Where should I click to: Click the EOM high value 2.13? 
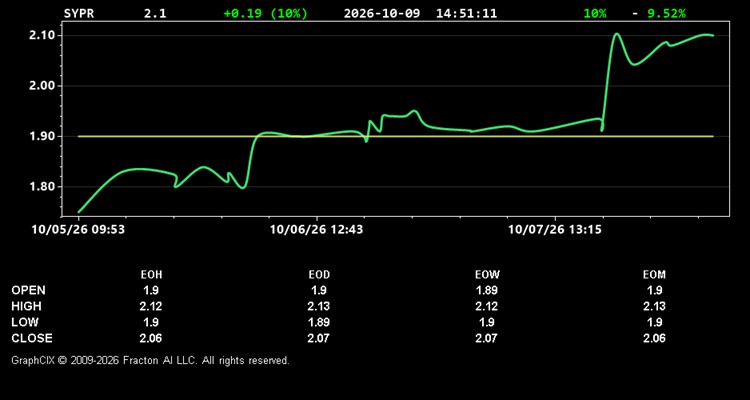point(655,306)
